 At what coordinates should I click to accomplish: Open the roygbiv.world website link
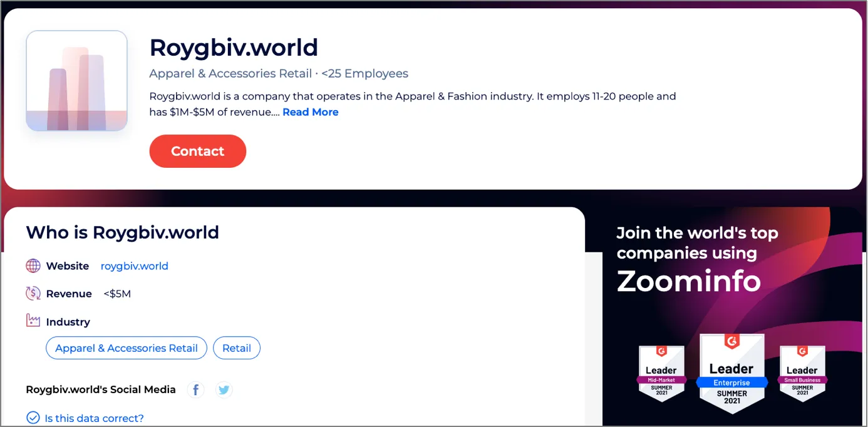134,266
